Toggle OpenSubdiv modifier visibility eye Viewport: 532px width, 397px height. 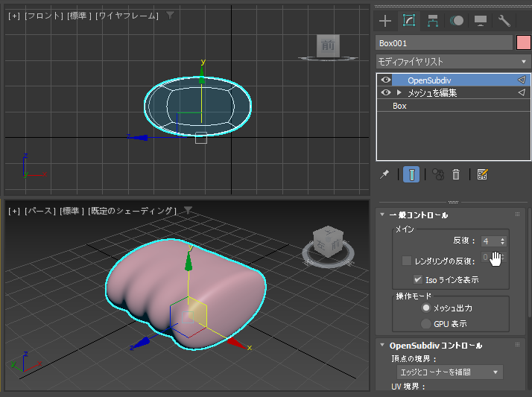(386, 80)
